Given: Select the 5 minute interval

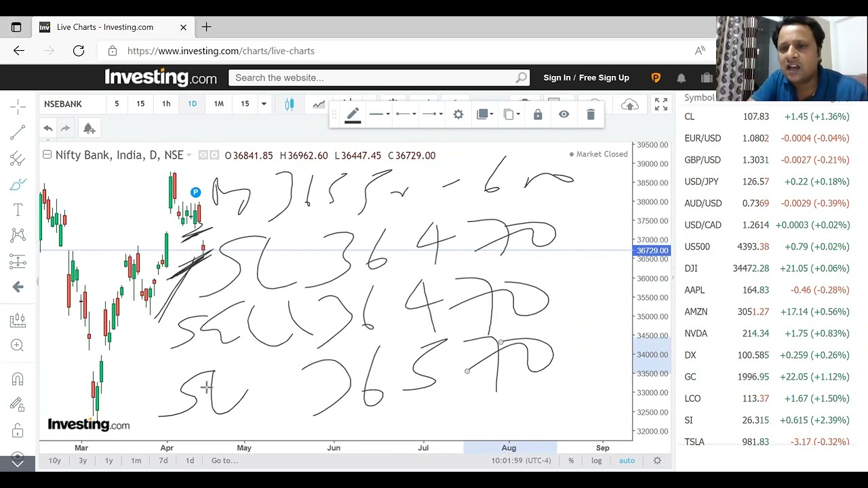Looking at the screenshot, I should click(x=117, y=104).
